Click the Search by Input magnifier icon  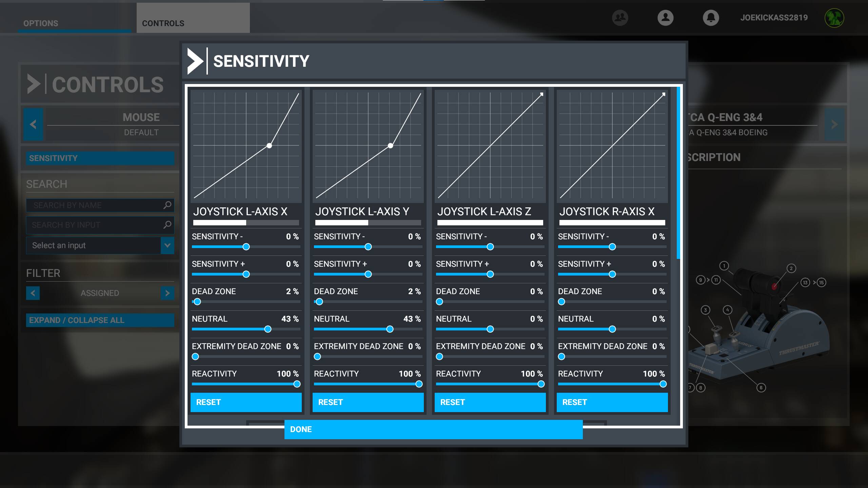click(x=167, y=225)
